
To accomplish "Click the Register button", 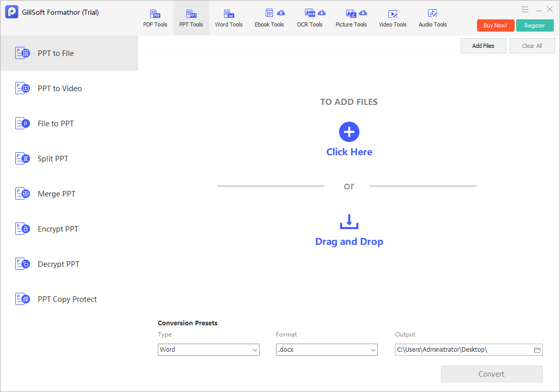I will [535, 25].
